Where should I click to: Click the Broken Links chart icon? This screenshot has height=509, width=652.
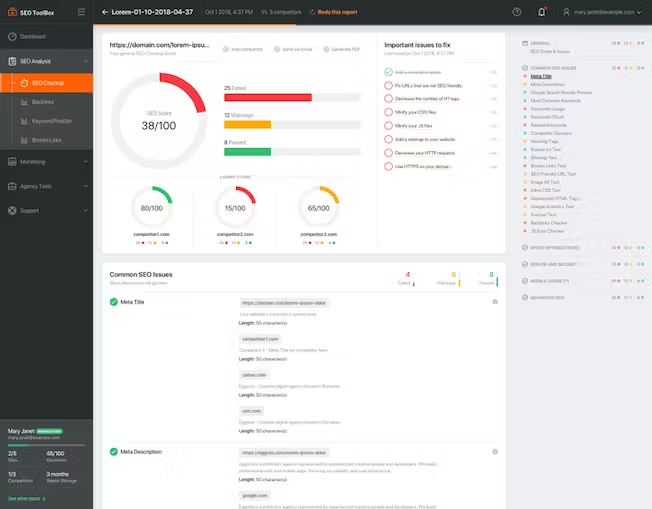24,140
